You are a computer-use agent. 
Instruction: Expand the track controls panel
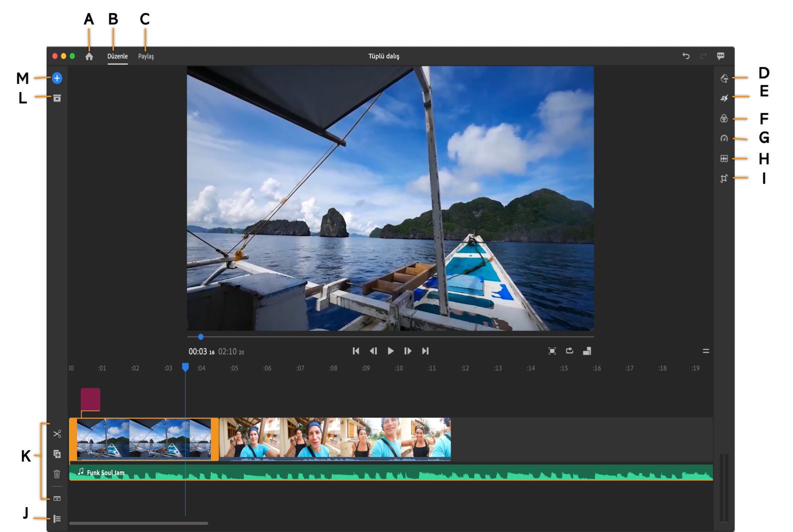[x=57, y=519]
